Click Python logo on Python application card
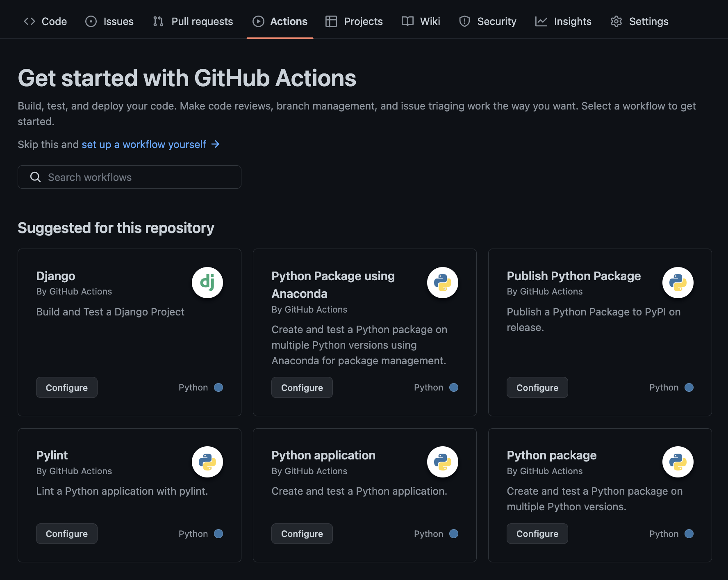This screenshot has width=728, height=580. coord(443,462)
